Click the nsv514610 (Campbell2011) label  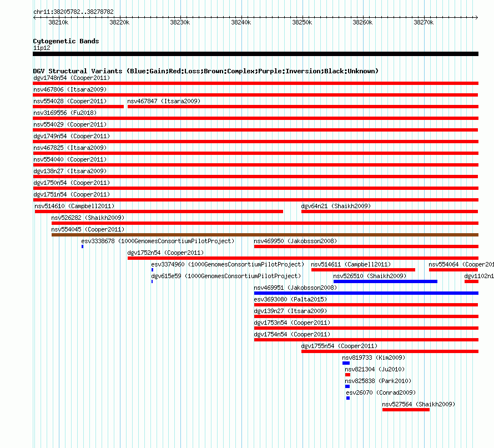click(74, 206)
